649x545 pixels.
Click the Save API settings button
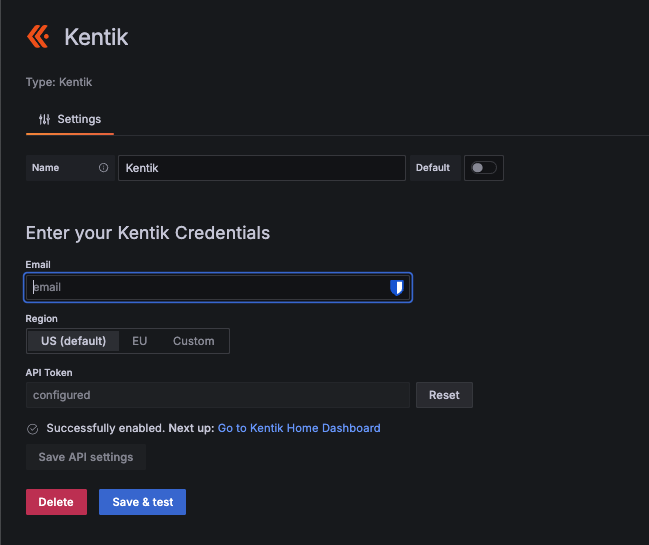pyautogui.click(x=85, y=457)
